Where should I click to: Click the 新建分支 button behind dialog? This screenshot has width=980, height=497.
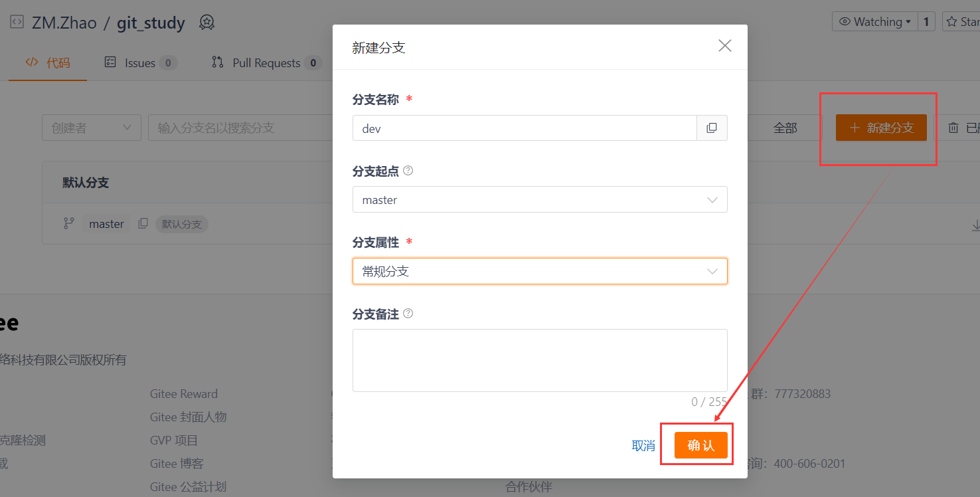[881, 128]
